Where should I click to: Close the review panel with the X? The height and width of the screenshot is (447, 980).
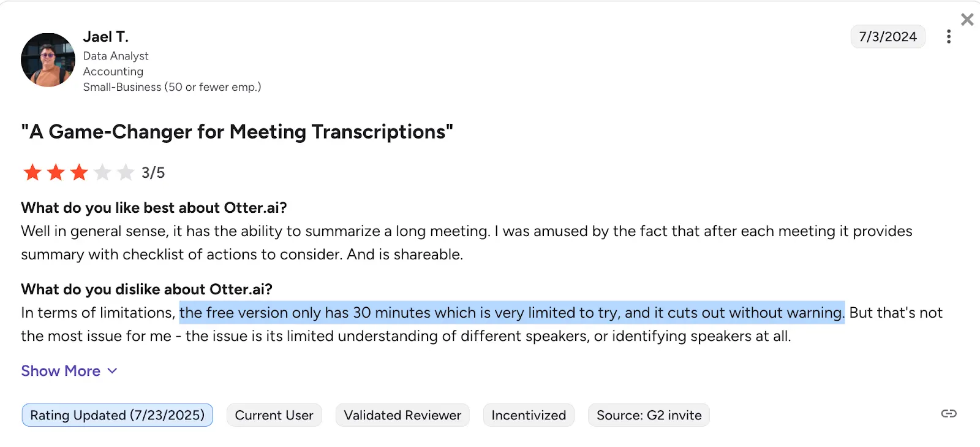967,20
